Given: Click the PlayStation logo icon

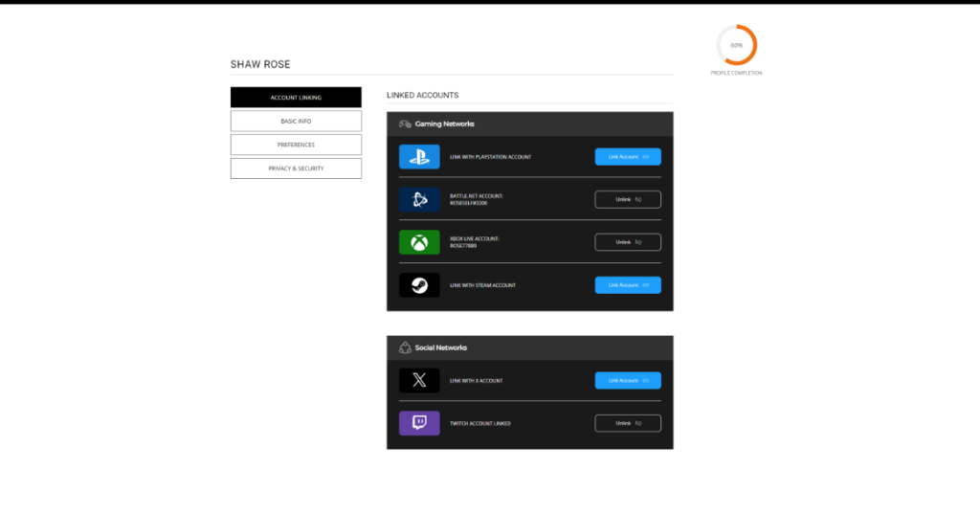Looking at the screenshot, I should pos(419,156).
